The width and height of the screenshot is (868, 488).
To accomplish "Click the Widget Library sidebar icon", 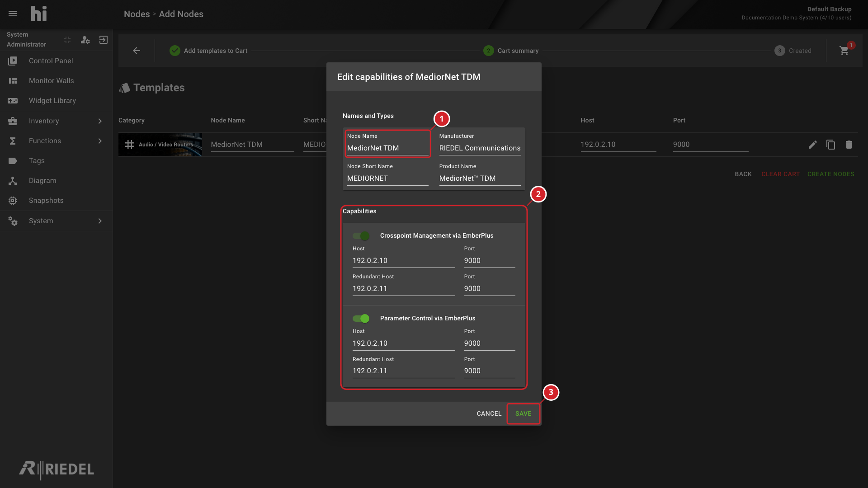I will pos(13,100).
